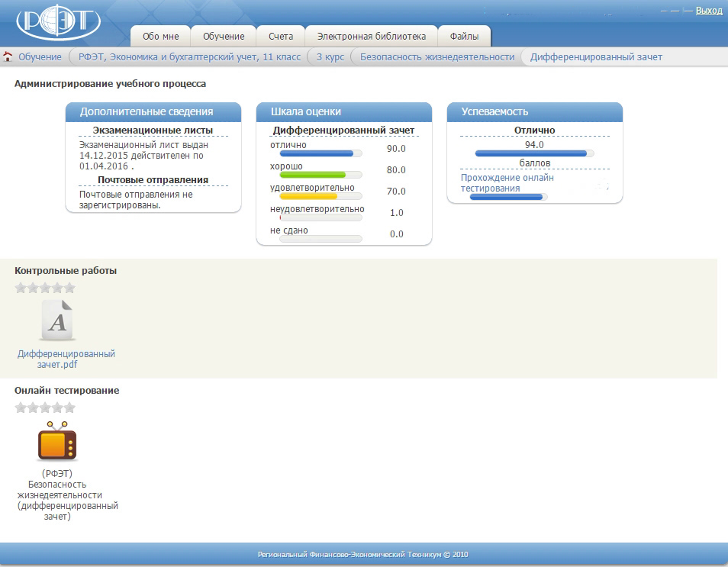728x567 pixels.
Task: Set Онлайн тестирование rating to five stars
Action: coord(69,408)
